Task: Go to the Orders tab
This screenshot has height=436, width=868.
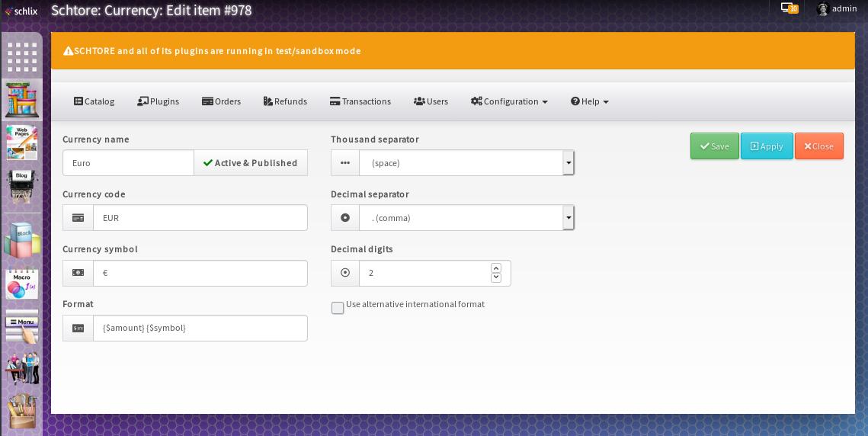Action: coord(222,101)
